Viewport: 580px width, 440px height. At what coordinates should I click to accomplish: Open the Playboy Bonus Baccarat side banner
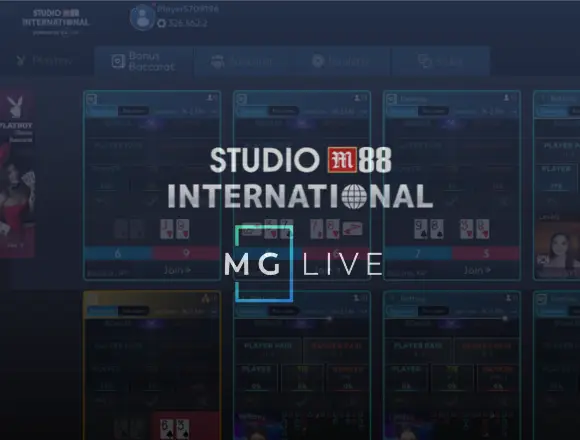[17, 174]
